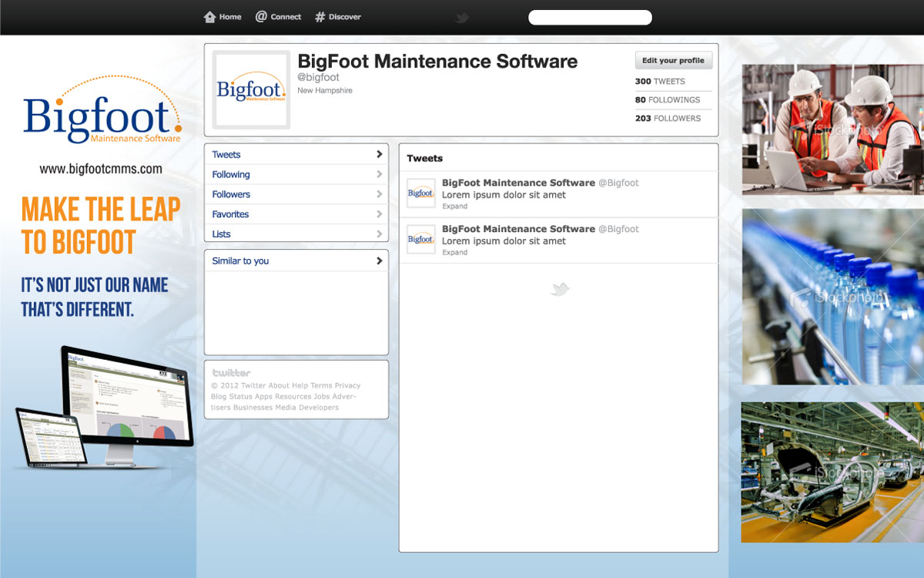Expand the Similar to you chevron
The height and width of the screenshot is (578, 924).
click(379, 260)
